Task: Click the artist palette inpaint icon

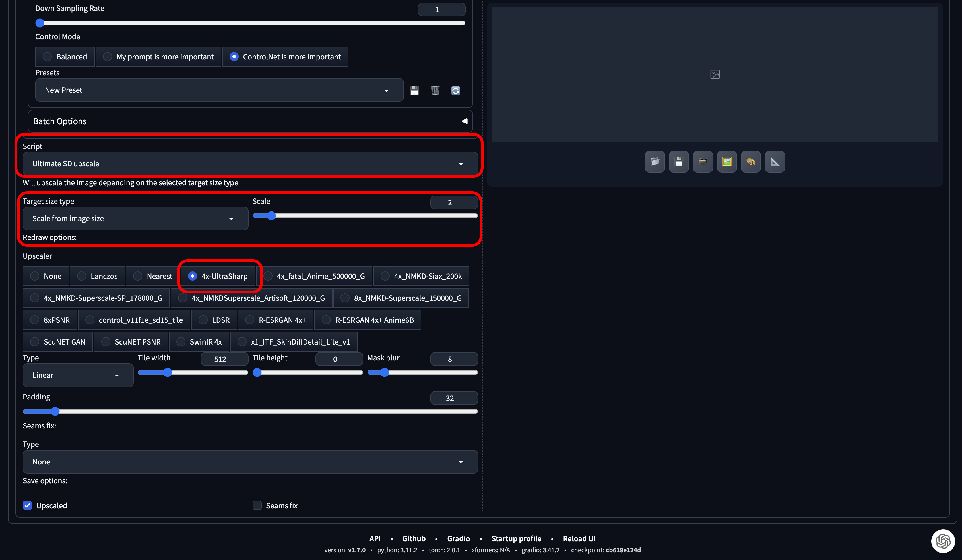Action: pos(750,162)
